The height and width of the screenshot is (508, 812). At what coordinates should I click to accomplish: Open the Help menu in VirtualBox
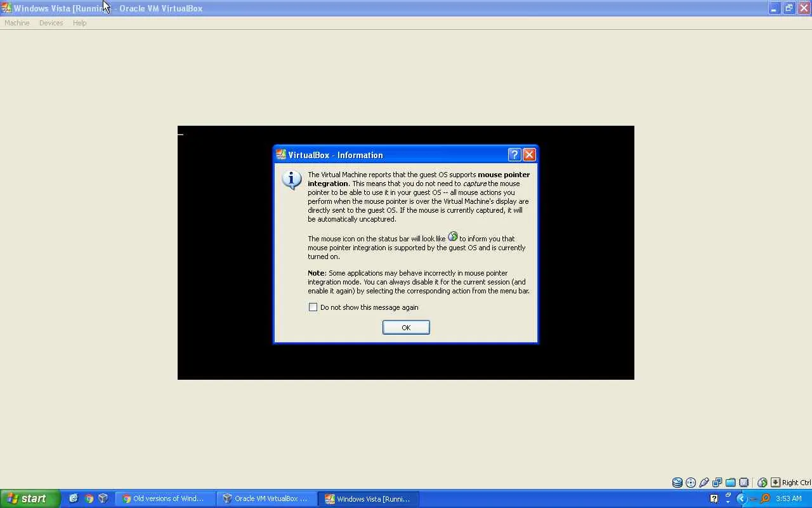tap(79, 23)
